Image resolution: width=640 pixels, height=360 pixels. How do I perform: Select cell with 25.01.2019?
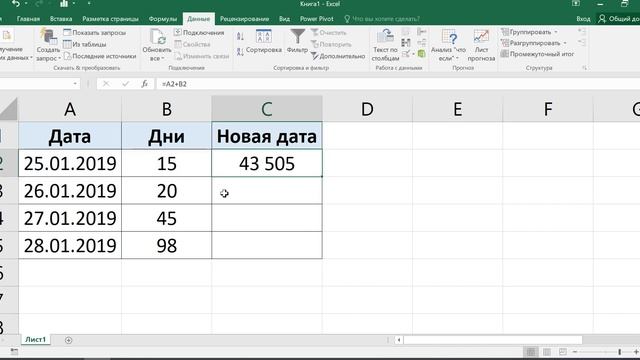[x=70, y=163]
